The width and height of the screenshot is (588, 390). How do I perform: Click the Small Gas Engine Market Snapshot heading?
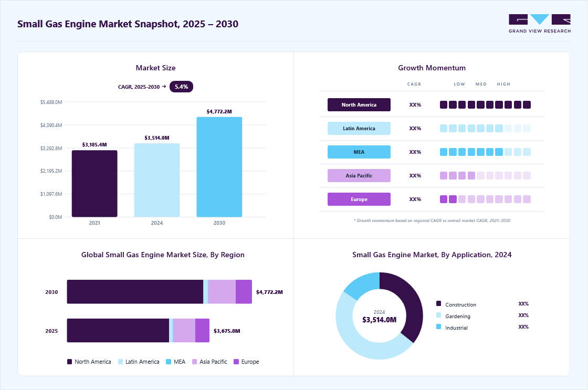(128, 24)
